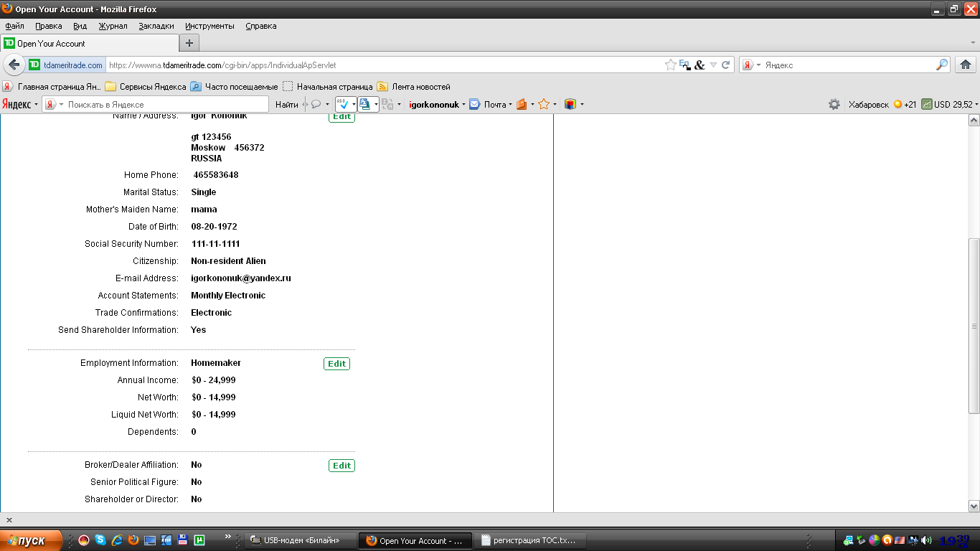980x551 pixels.
Task: Check the Хабаровск weather +21 widget
Action: click(x=882, y=104)
